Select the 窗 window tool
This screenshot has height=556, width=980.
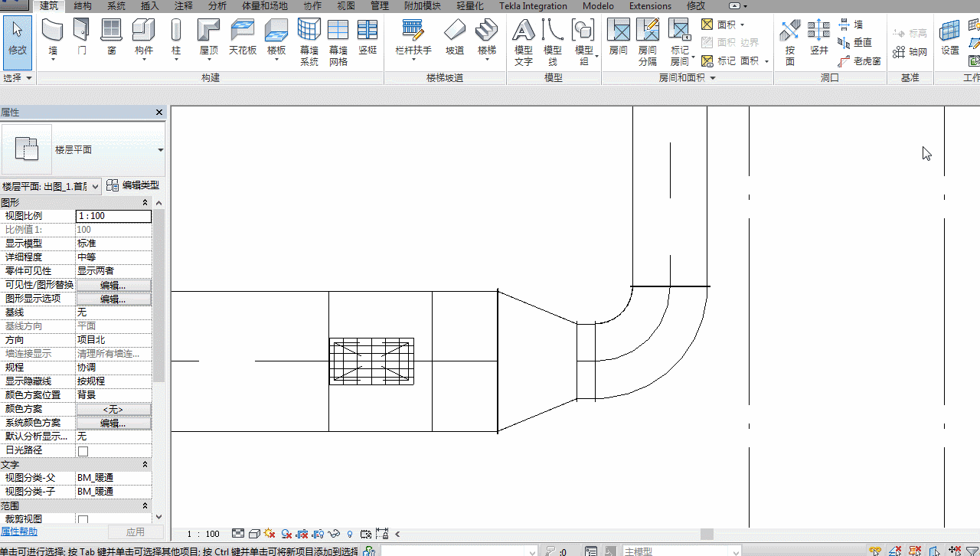(112, 38)
